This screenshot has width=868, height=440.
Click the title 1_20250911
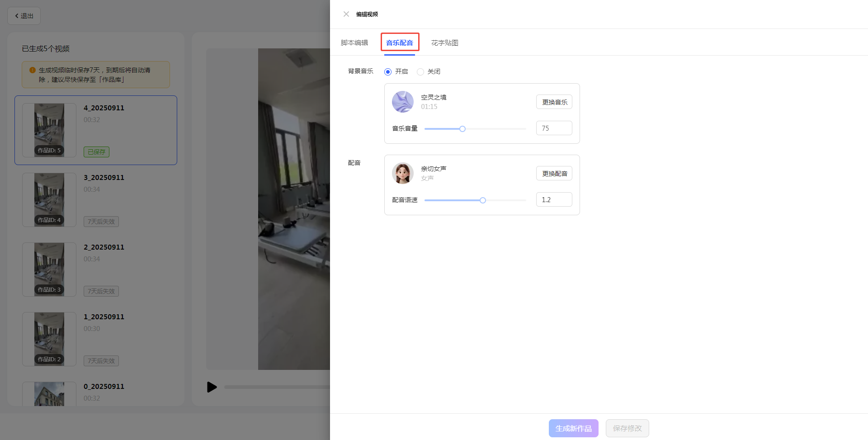pos(104,317)
